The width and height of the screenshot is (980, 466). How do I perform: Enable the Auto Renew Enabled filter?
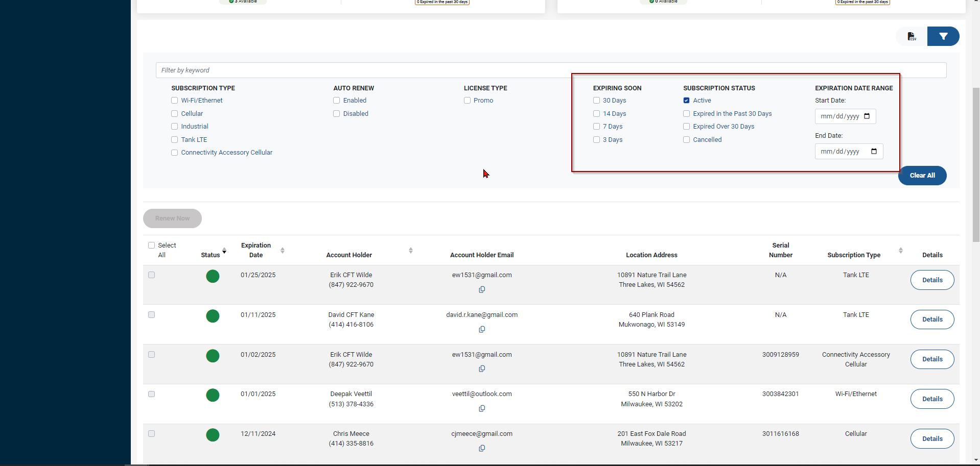coord(337,101)
